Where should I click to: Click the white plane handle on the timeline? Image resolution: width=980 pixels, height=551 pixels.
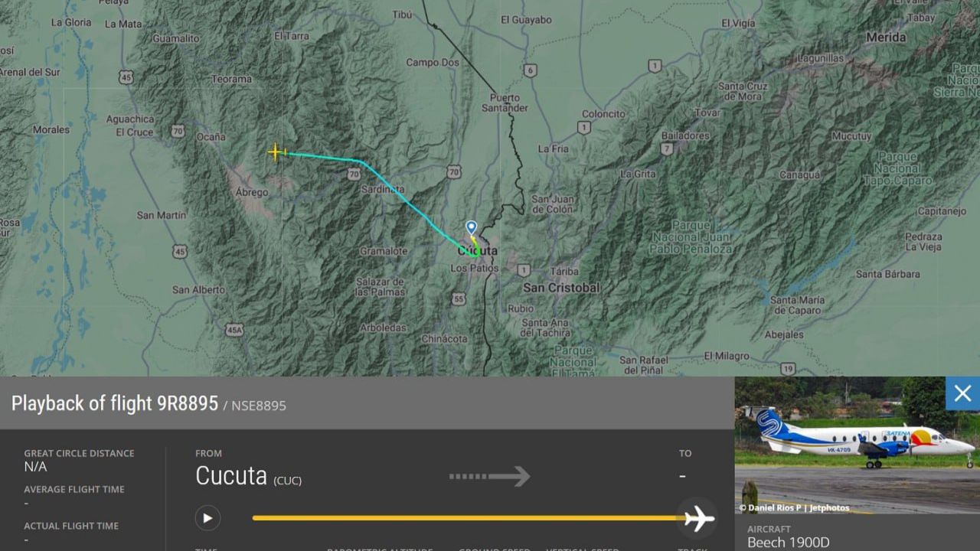point(697,519)
